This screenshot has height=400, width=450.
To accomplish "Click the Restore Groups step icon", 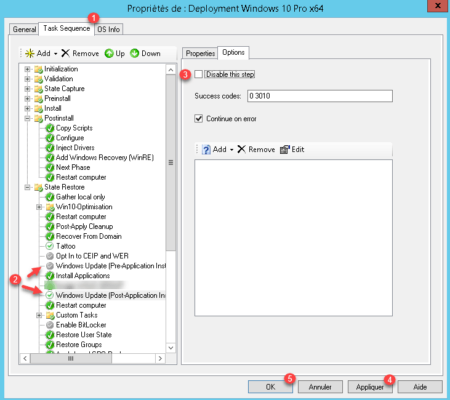I will (50, 345).
